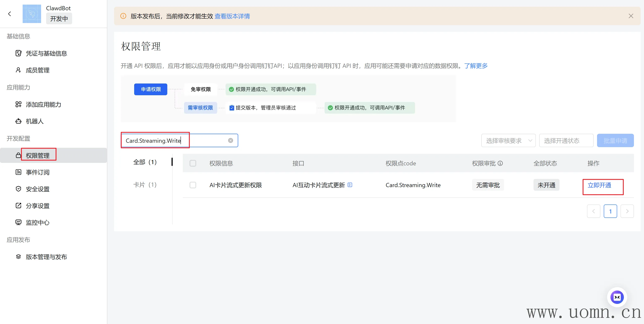The image size is (644, 324).
Task: Dismiss the version notice banner
Action: tap(631, 16)
